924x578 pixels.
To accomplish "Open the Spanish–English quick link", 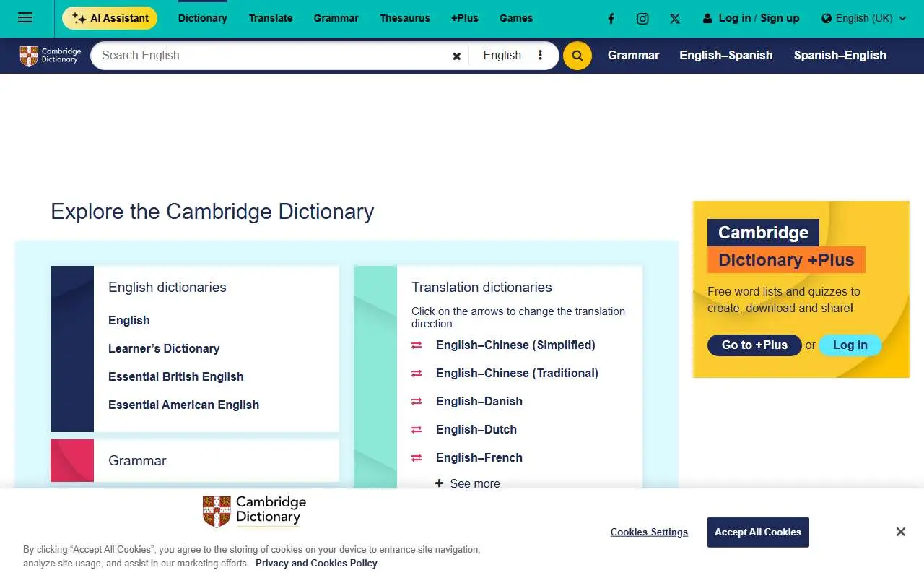I will point(840,55).
